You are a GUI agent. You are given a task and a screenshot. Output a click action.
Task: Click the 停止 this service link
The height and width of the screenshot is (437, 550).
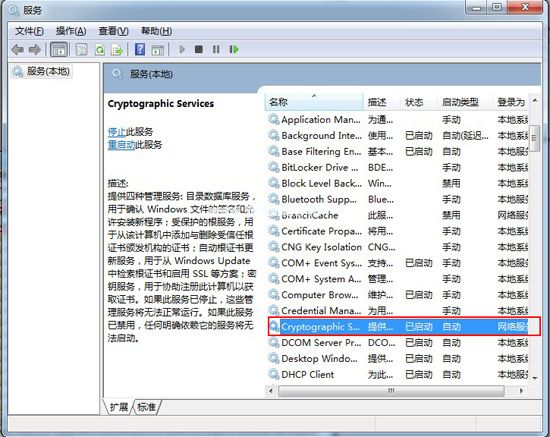click(117, 132)
